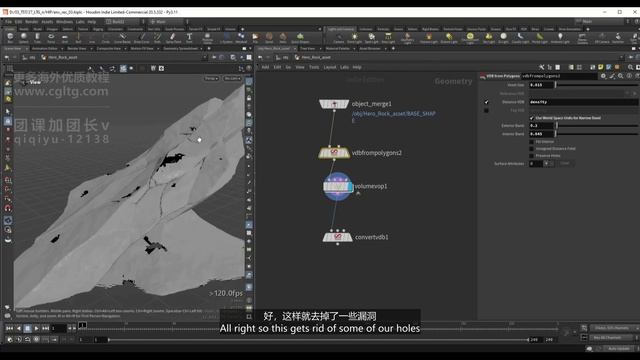Add an Ambient Light from shelf
This screenshot has width=640, height=360.
tap(560, 38)
